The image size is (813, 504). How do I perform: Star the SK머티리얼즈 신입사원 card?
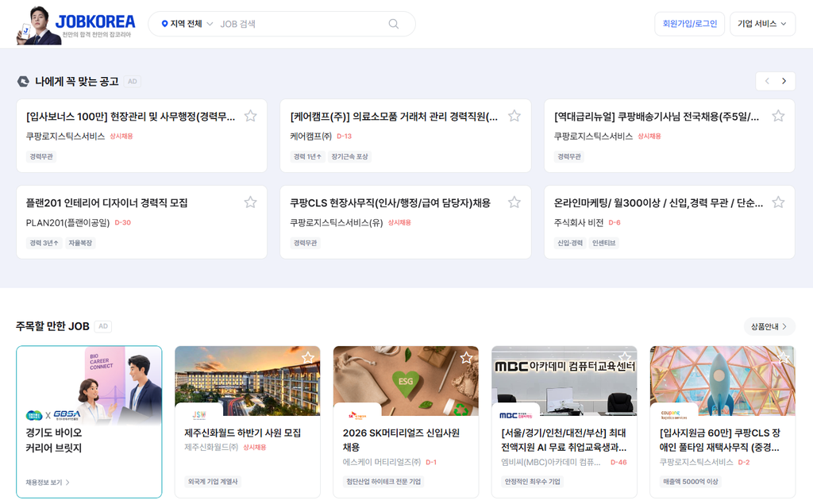point(466,358)
